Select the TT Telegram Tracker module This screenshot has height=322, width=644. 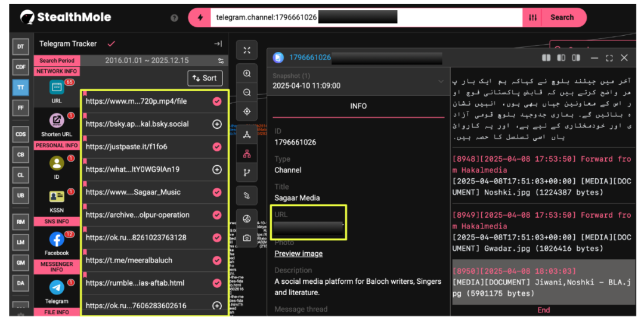(20, 88)
